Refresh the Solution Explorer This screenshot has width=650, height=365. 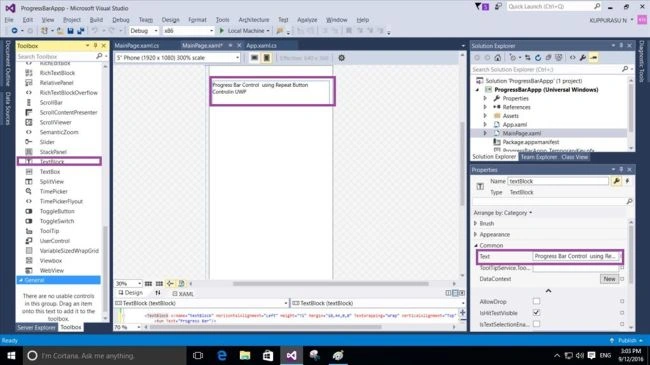tap(538, 58)
